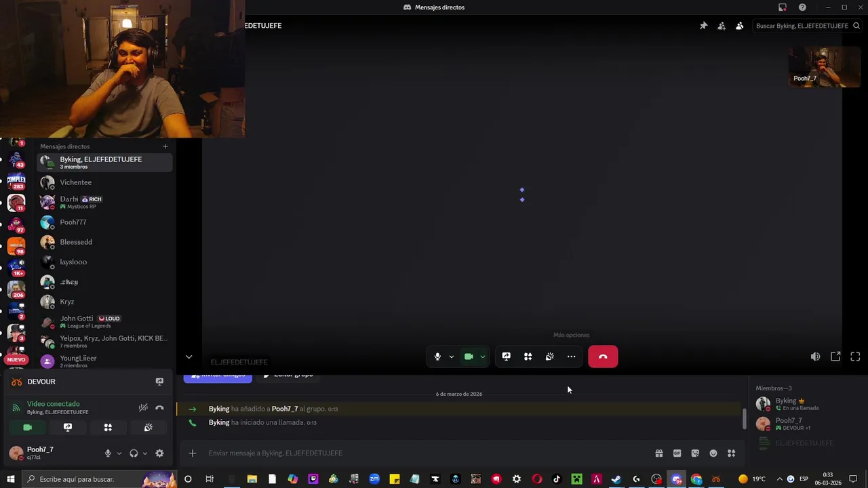The width and height of the screenshot is (868, 488).
Task: Open John Gotti direct message
Action: point(104,321)
